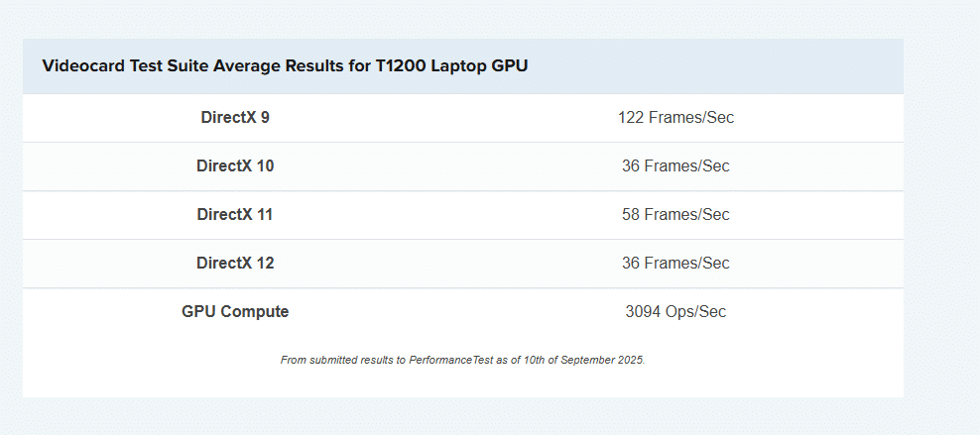The image size is (980, 435).
Task: Click the 122 Frames/Sec result
Action: (x=675, y=118)
